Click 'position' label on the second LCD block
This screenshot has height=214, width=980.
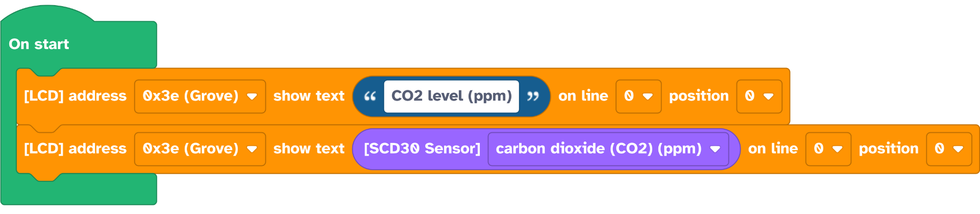click(888, 149)
